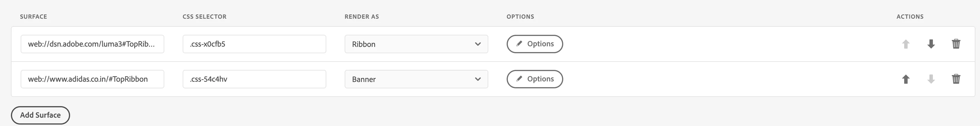This screenshot has width=980, height=126.
Task: Move the adidas surface row up
Action: pyautogui.click(x=906, y=79)
